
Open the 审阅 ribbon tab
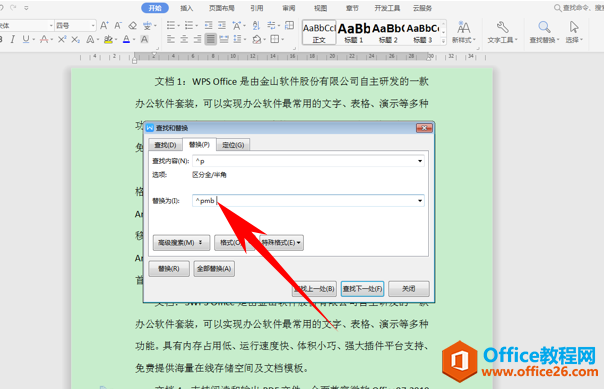(x=289, y=8)
